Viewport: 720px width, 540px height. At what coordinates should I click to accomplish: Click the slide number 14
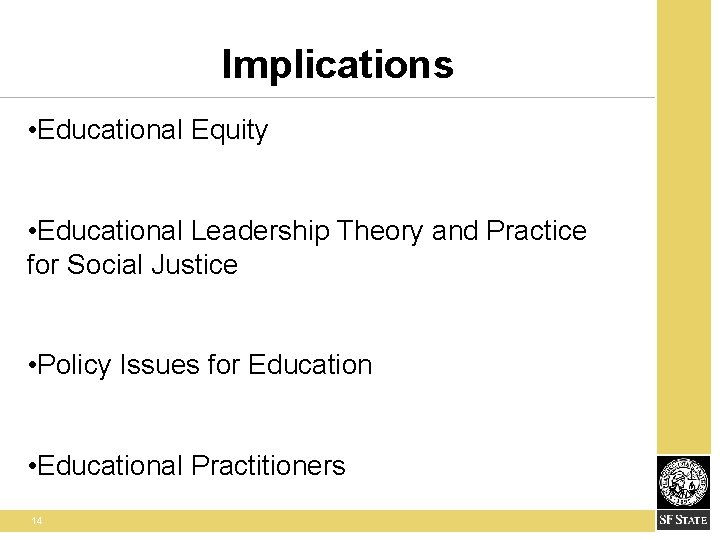coord(37,521)
